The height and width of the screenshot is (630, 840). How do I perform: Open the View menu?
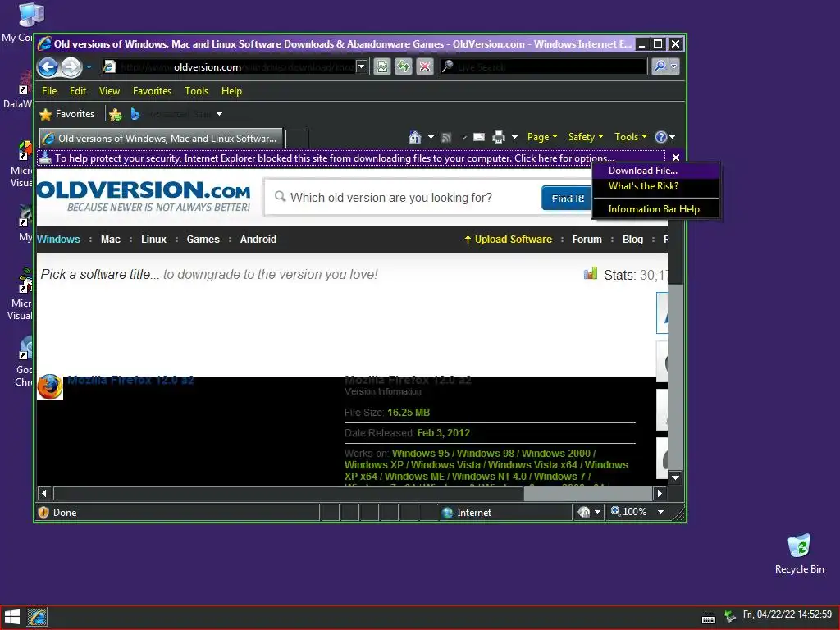(109, 91)
